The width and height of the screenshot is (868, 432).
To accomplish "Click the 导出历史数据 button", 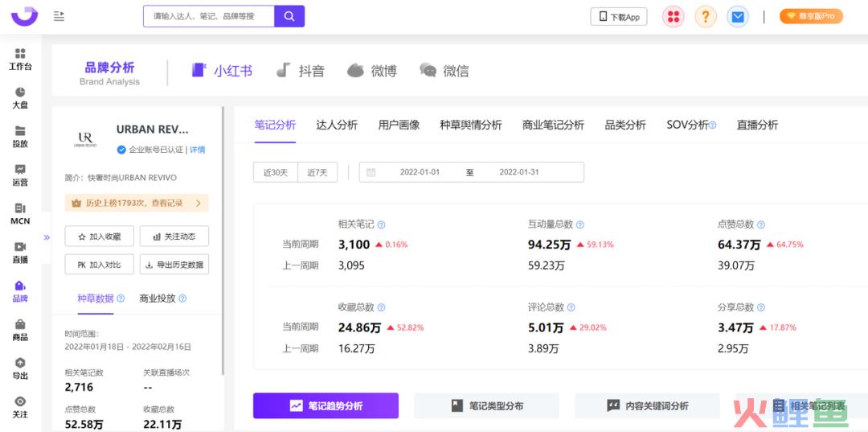I will 174,265.
